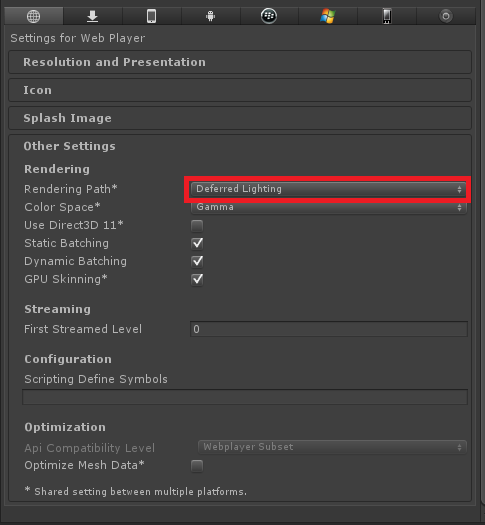Open the Api Compatibility Level dropdown
The width and height of the screenshot is (485, 525).
(x=332, y=447)
